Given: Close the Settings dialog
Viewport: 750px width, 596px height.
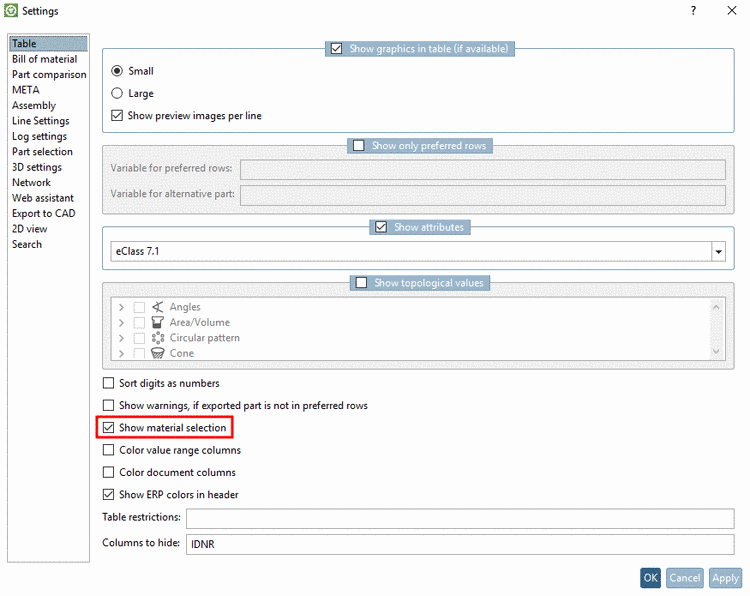Looking at the screenshot, I should 732,11.
